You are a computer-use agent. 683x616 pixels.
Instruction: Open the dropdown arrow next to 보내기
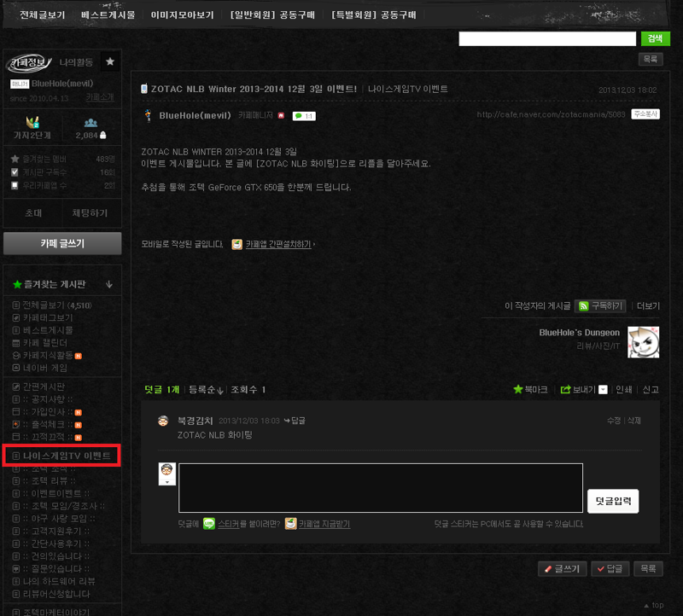[603, 389]
